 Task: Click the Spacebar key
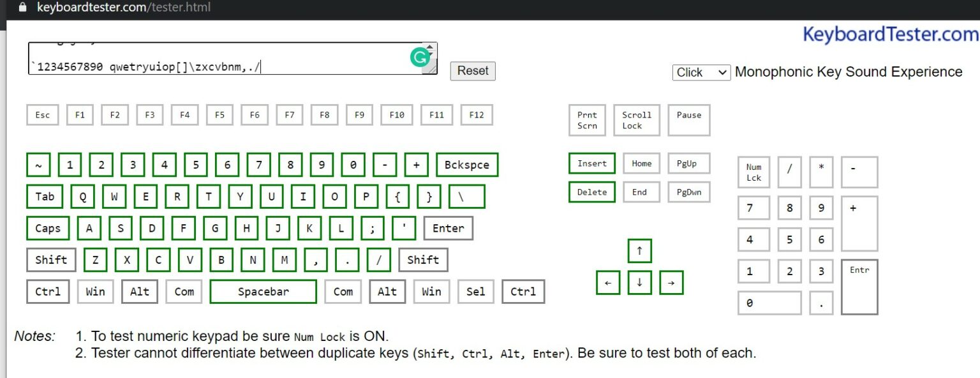[x=263, y=292]
